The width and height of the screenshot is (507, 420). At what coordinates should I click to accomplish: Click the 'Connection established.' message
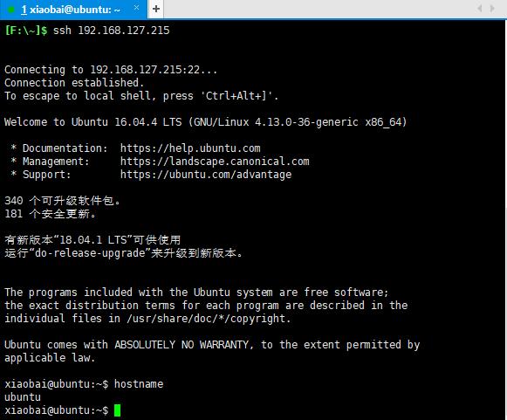pos(74,82)
